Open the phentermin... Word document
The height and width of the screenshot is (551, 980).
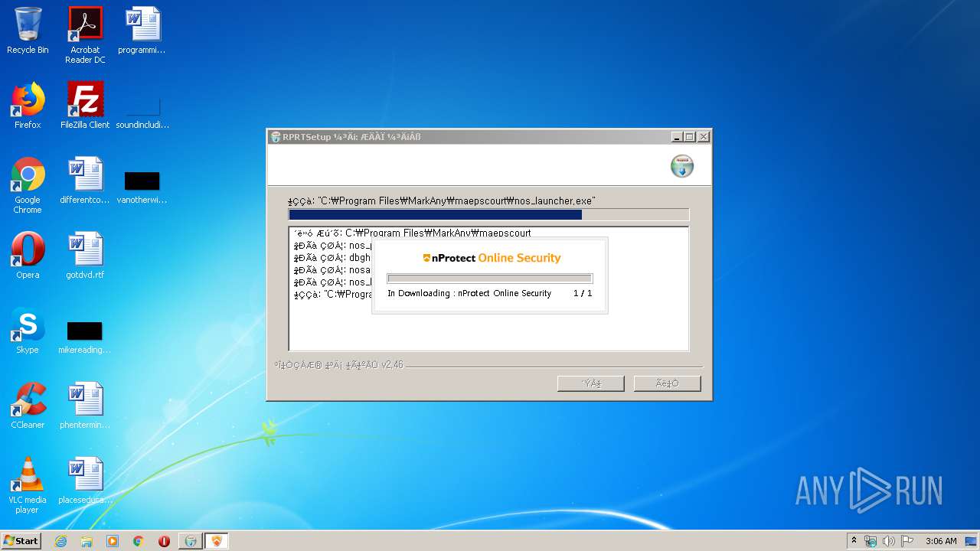[x=85, y=406]
